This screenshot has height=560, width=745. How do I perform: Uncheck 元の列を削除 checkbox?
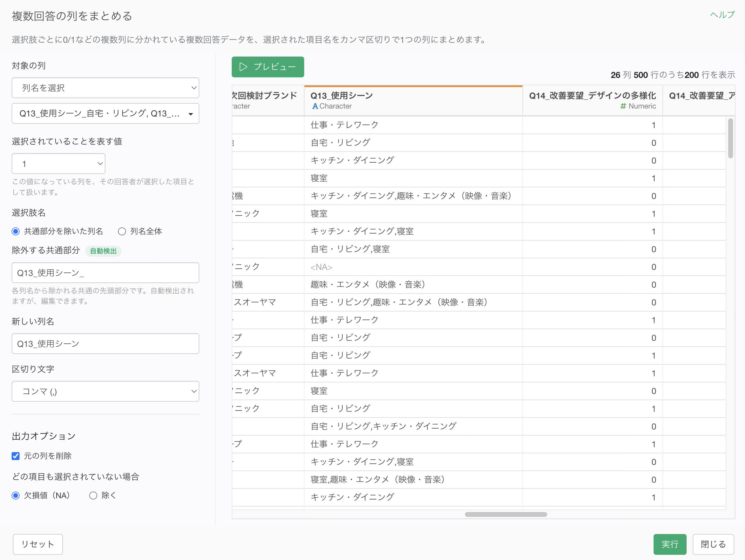[16, 456]
